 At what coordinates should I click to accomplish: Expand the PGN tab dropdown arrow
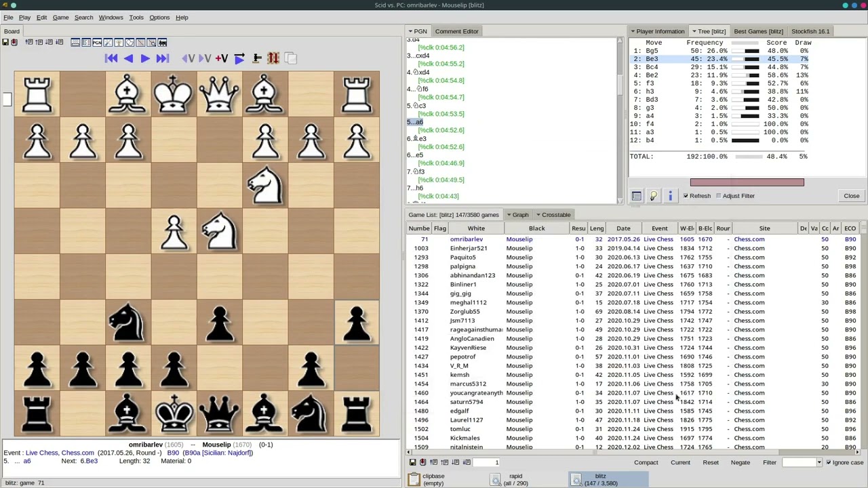click(410, 31)
